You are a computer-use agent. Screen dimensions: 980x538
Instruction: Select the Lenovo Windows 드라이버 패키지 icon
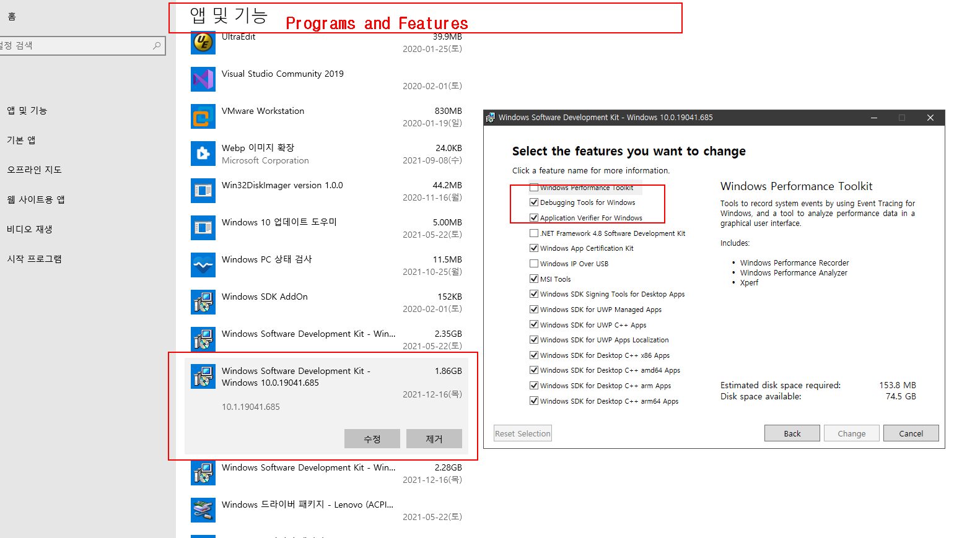point(203,510)
